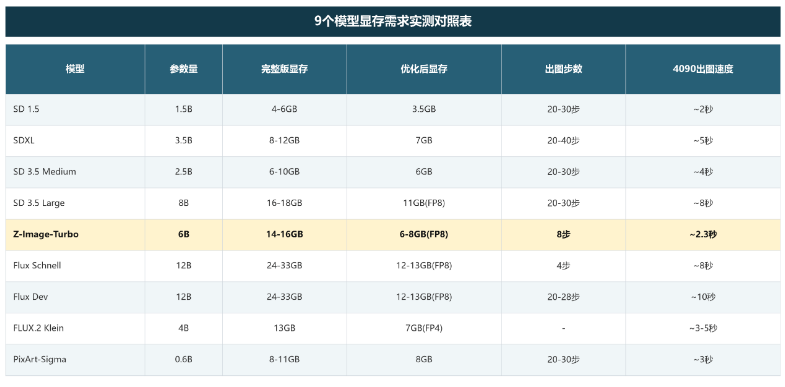Image resolution: width=785 pixels, height=387 pixels.
Task: Select the 8GB value for PixArt-Sigma
Action: coord(424,359)
